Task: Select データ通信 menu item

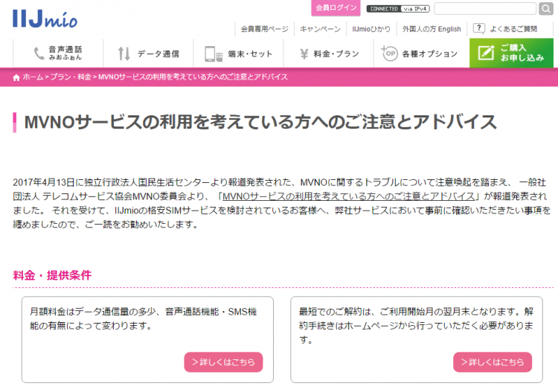Action: 148,54
